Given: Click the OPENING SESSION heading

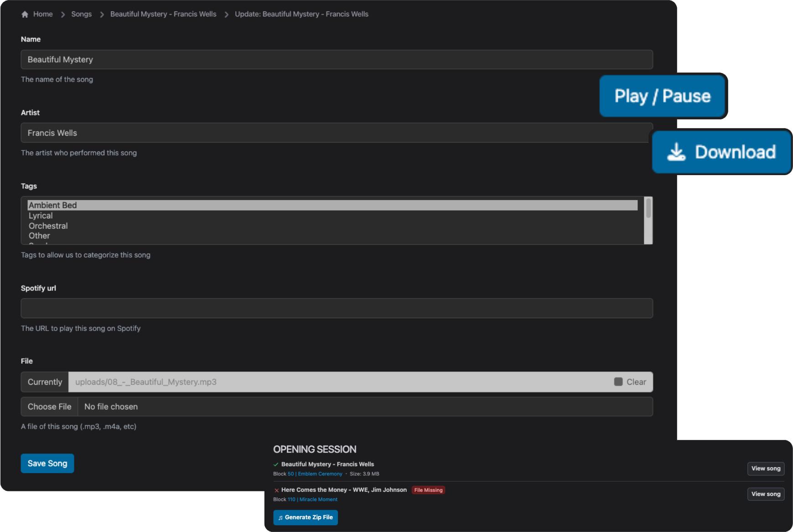Looking at the screenshot, I should point(315,449).
